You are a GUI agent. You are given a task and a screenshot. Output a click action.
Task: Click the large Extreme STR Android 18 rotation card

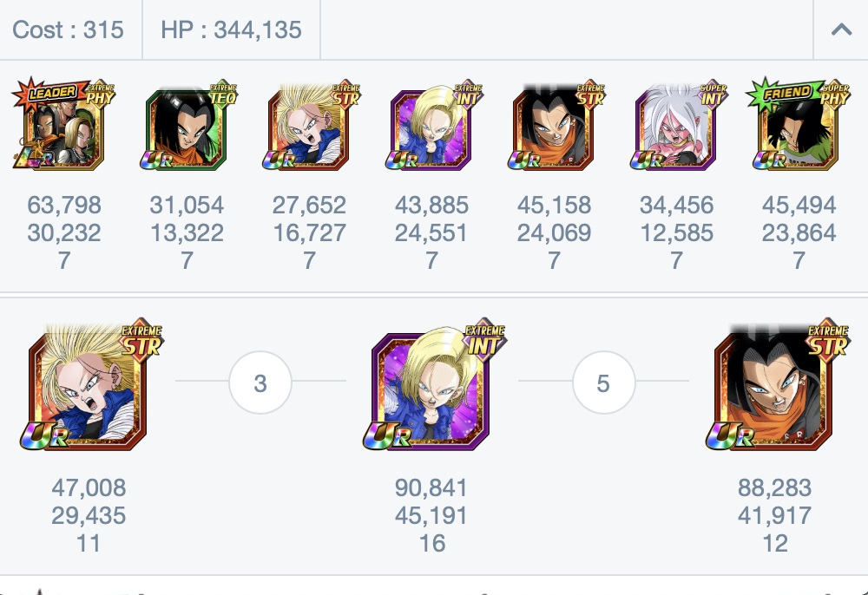[91, 384]
